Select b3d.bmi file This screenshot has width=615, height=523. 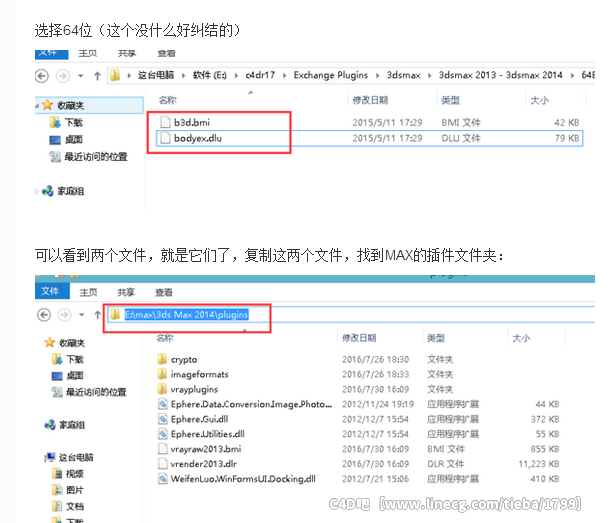192,122
